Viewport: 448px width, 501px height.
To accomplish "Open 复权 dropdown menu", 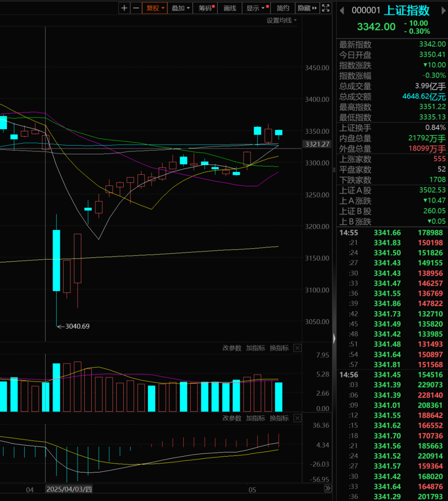I will click(155, 8).
